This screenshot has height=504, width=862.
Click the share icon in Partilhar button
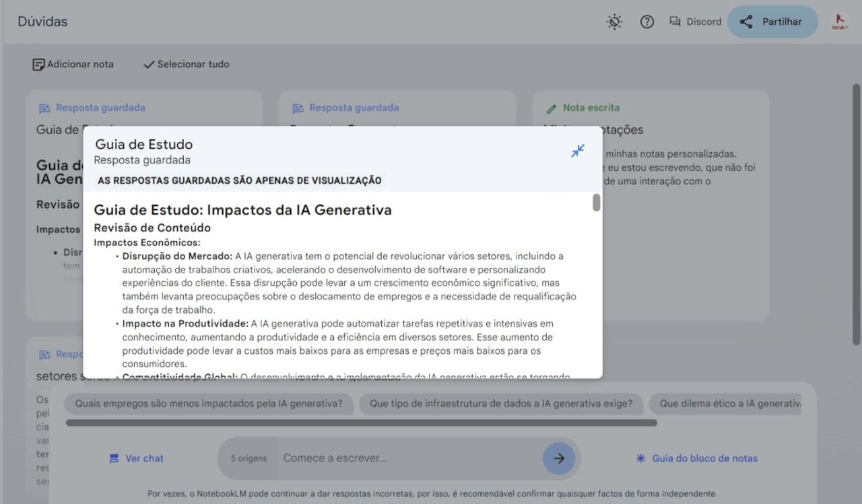[x=746, y=22]
